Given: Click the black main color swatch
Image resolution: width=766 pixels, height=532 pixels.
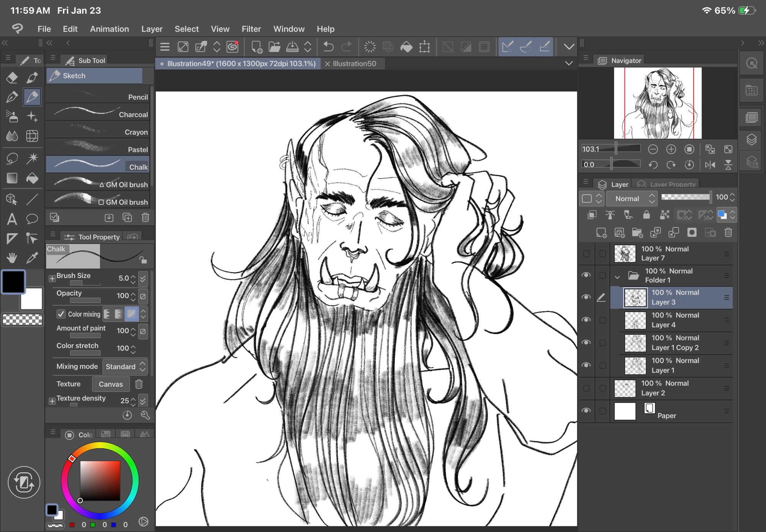Looking at the screenshot, I should [14, 282].
